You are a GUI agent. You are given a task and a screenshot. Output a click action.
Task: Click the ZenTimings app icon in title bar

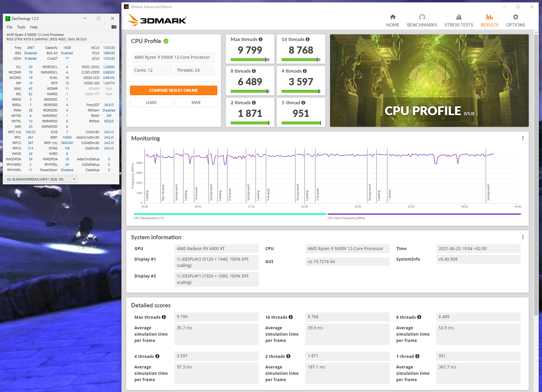tap(8, 18)
